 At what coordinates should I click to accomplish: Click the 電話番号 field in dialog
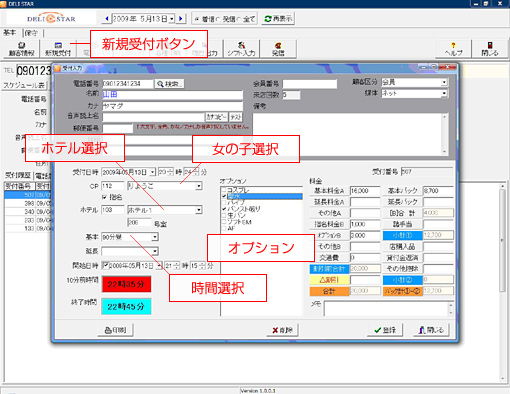click(127, 84)
